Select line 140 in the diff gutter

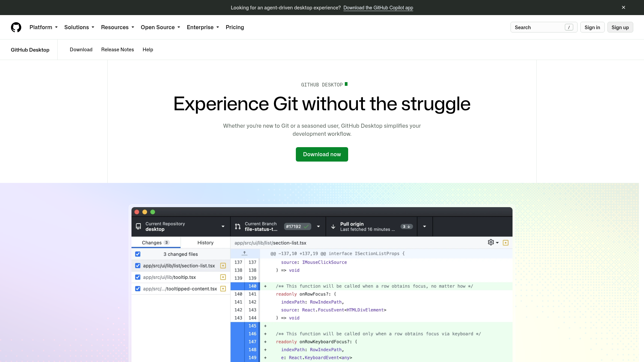coord(245,286)
